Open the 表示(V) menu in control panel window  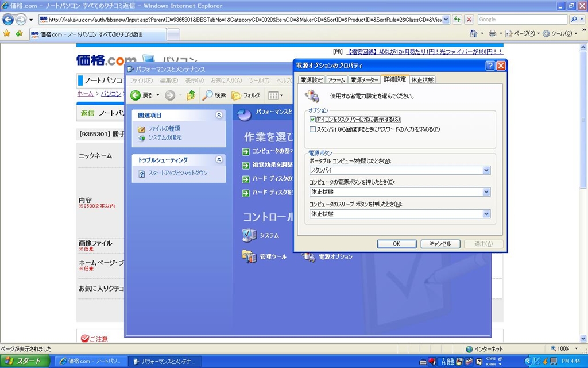pyautogui.click(x=194, y=80)
